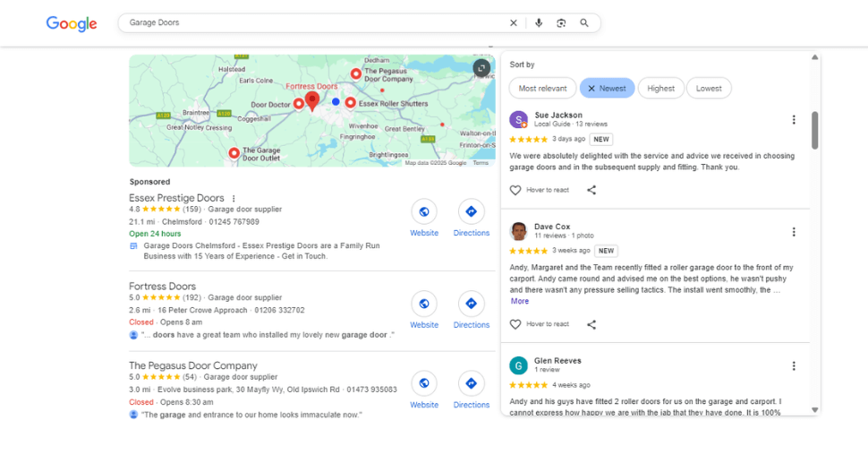Click Dave Cox reviewer name
The image size is (868, 463).
pos(552,227)
